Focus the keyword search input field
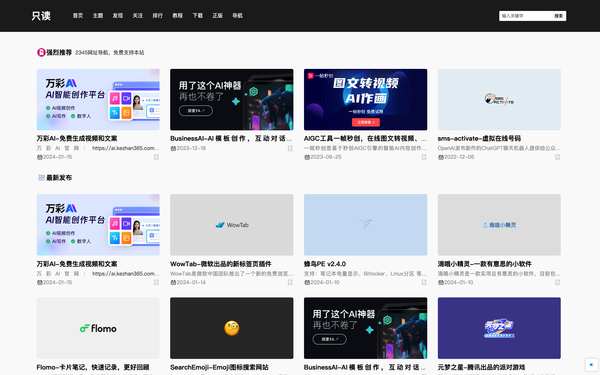Image resolution: width=600 pixels, height=375 pixels. [x=525, y=16]
